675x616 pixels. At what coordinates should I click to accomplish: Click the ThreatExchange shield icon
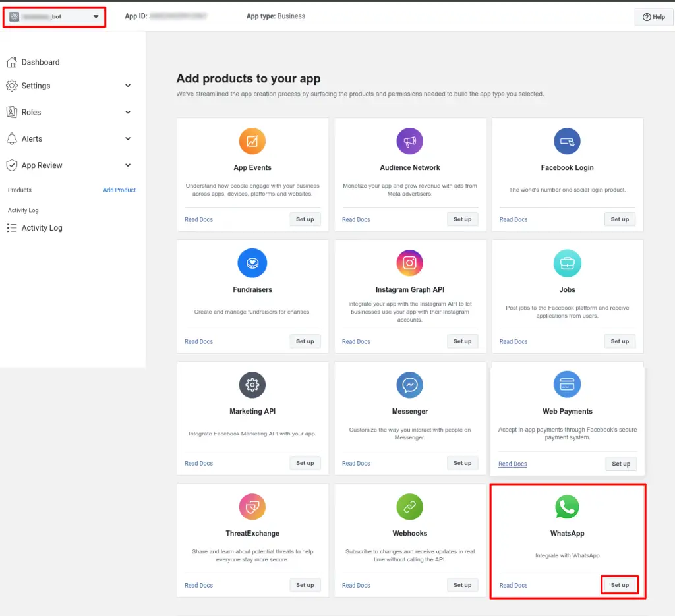point(252,507)
